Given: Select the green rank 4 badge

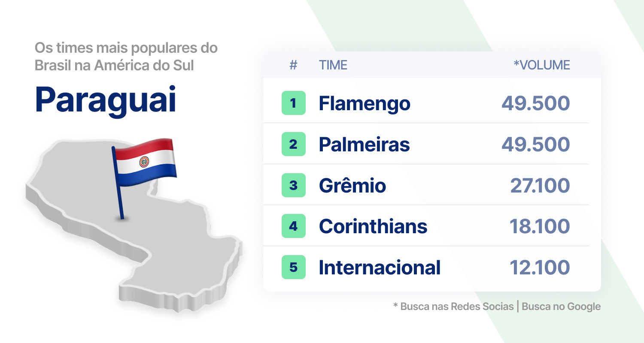Looking at the screenshot, I should click(294, 226).
